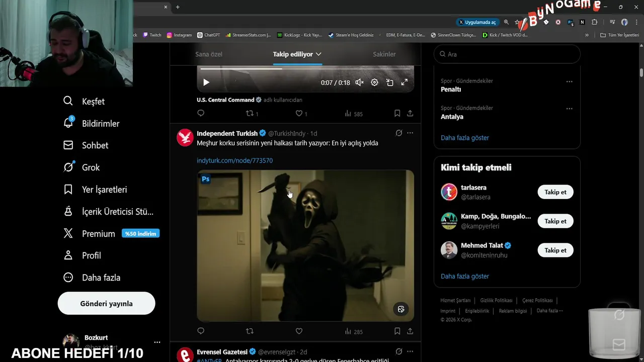Share the Independent Turkish post
This screenshot has width=644, height=362.
point(410,331)
